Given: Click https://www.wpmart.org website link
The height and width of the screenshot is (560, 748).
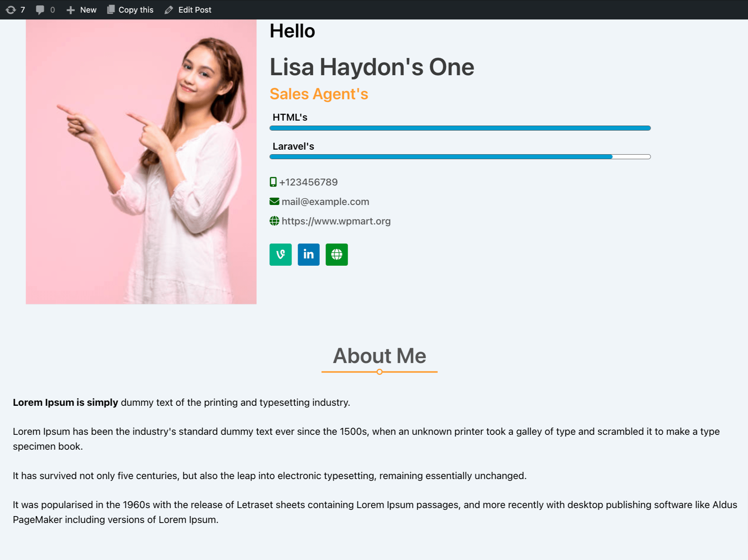Looking at the screenshot, I should [335, 221].
